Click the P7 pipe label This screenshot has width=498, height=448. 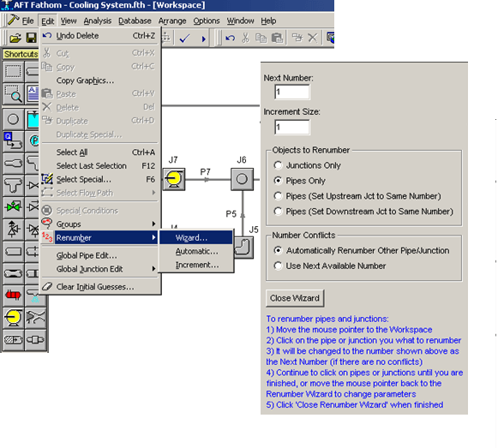pyautogui.click(x=205, y=172)
